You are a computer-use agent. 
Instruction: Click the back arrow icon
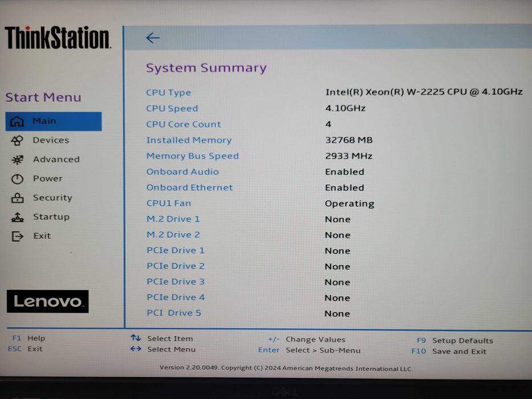tap(153, 38)
